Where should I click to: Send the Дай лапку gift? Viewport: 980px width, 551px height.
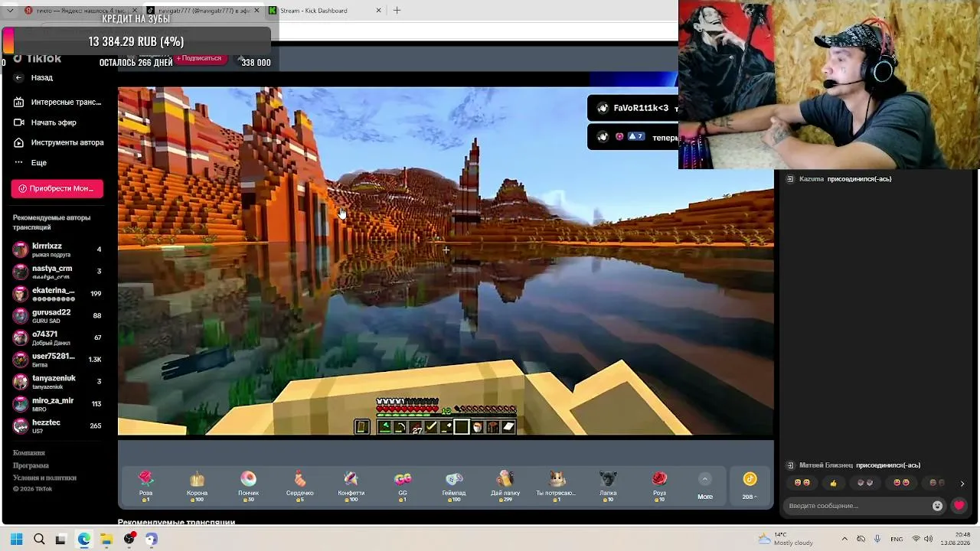click(505, 485)
